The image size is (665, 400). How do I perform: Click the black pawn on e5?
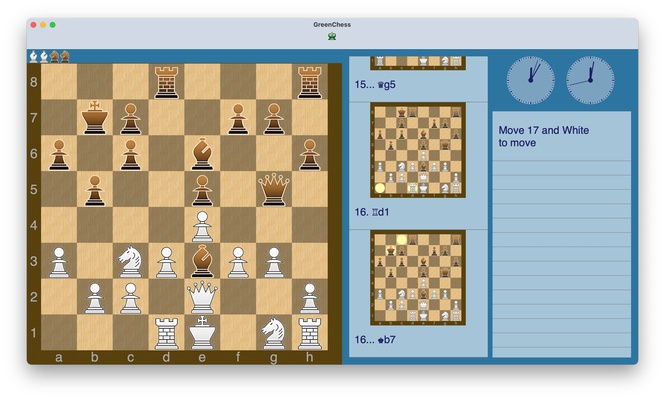click(x=202, y=190)
